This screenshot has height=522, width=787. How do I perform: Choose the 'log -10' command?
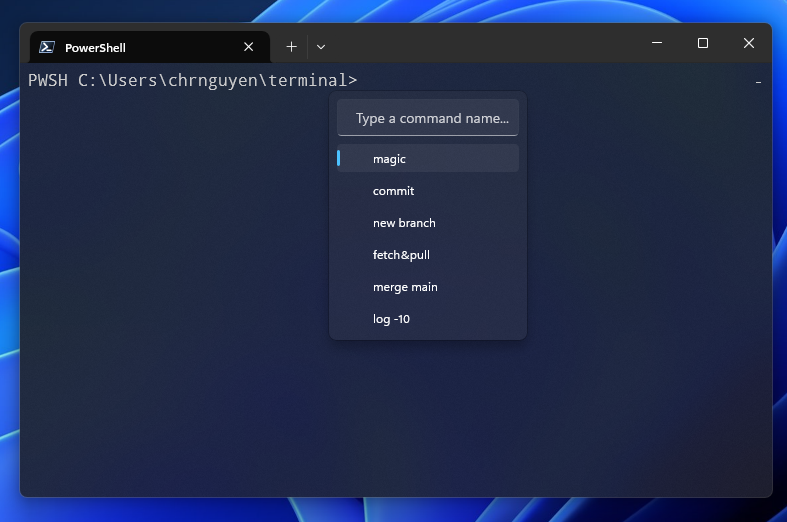428,319
